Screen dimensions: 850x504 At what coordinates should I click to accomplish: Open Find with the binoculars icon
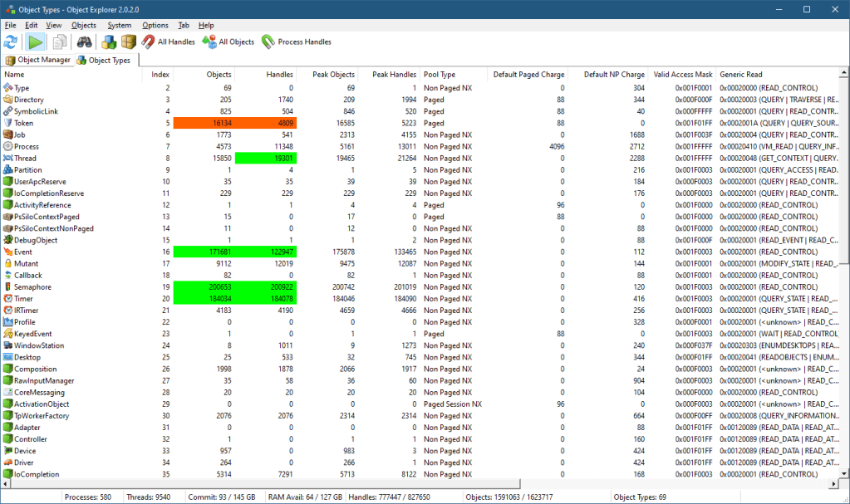[84, 42]
